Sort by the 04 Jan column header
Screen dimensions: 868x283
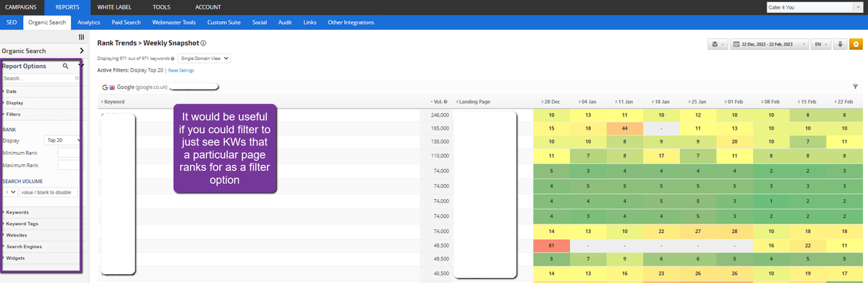coord(587,101)
